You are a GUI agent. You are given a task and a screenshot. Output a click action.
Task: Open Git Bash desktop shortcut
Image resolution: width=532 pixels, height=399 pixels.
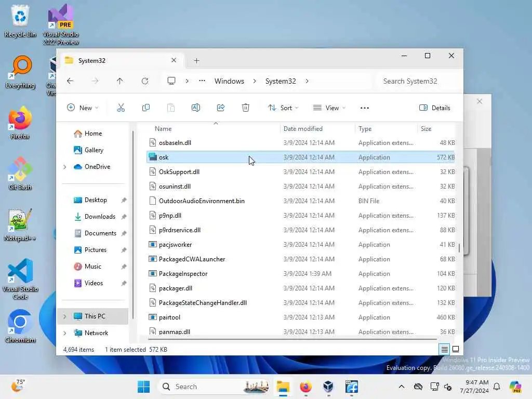coord(20,174)
